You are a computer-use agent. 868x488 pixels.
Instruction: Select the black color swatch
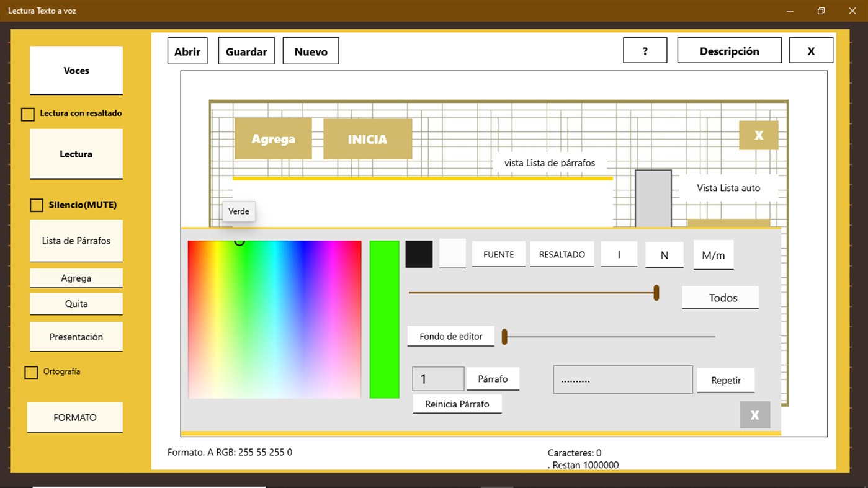coord(419,254)
